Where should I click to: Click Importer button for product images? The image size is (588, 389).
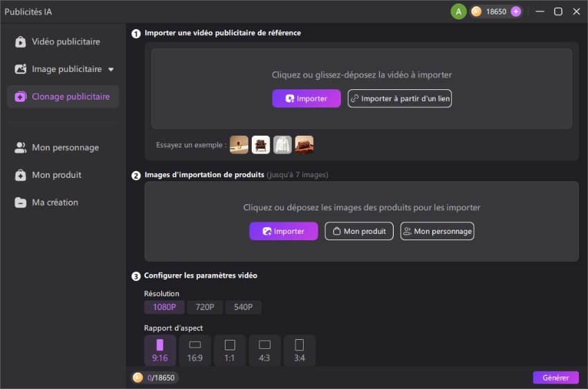284,231
